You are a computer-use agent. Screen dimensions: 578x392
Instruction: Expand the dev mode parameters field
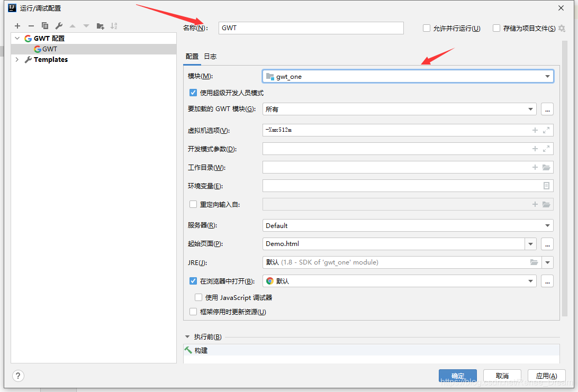pyautogui.click(x=546, y=149)
